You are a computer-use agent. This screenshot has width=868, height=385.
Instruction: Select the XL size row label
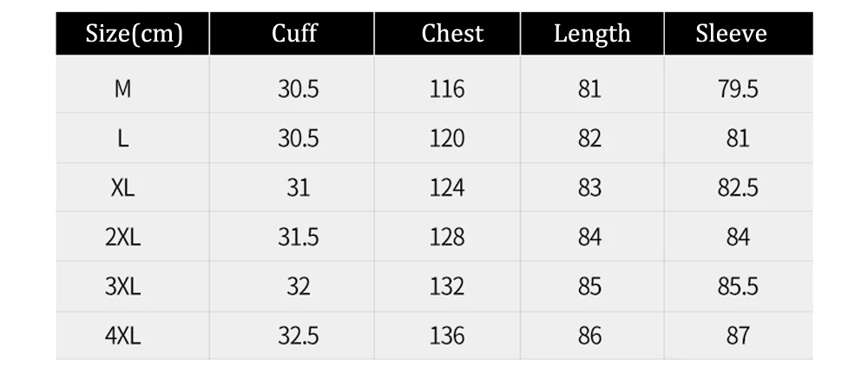tap(122, 188)
